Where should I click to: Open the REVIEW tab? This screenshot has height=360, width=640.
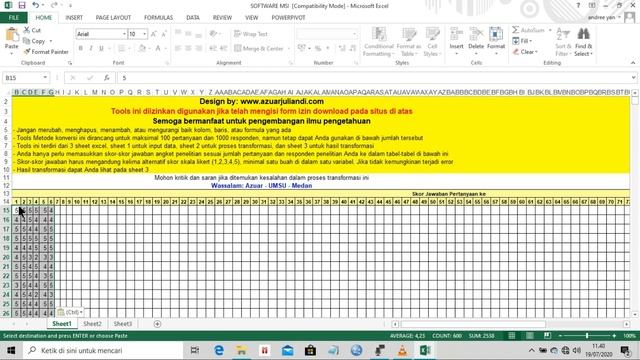point(222,18)
